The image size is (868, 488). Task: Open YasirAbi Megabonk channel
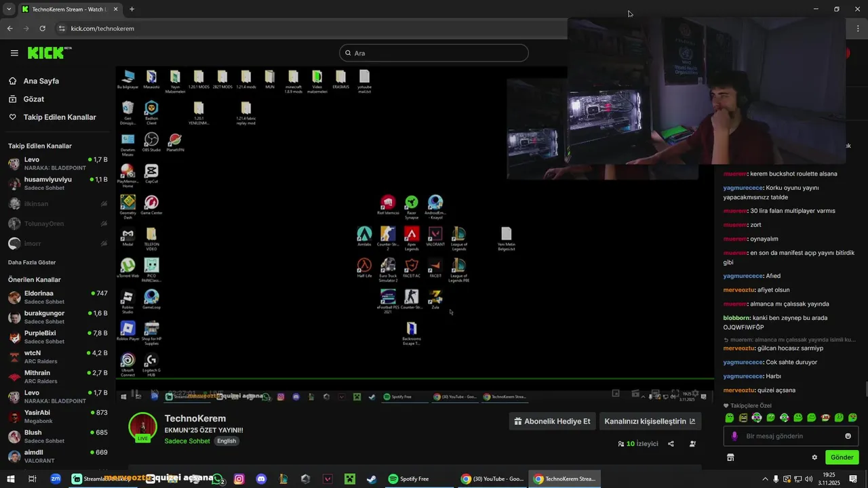click(x=58, y=416)
